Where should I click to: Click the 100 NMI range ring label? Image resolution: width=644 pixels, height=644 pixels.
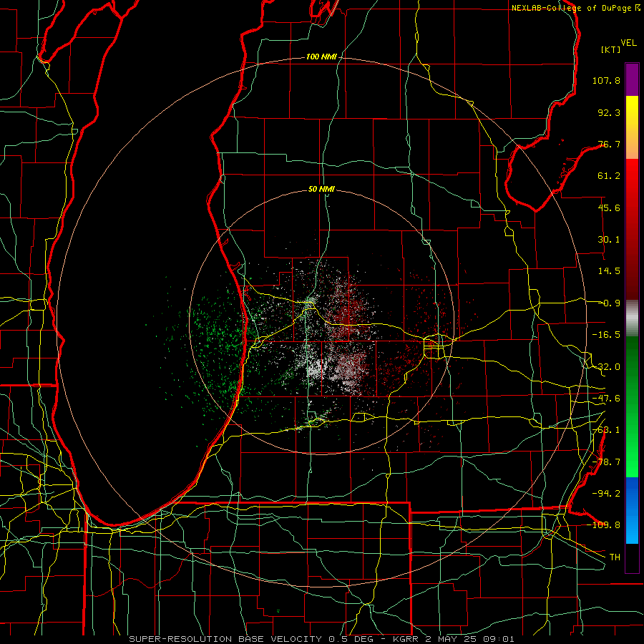tap(321, 57)
